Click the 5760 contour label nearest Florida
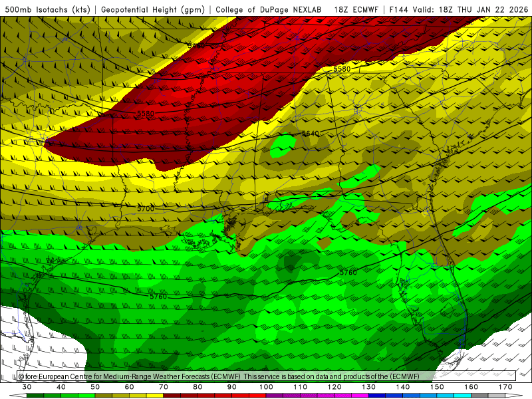 point(348,273)
